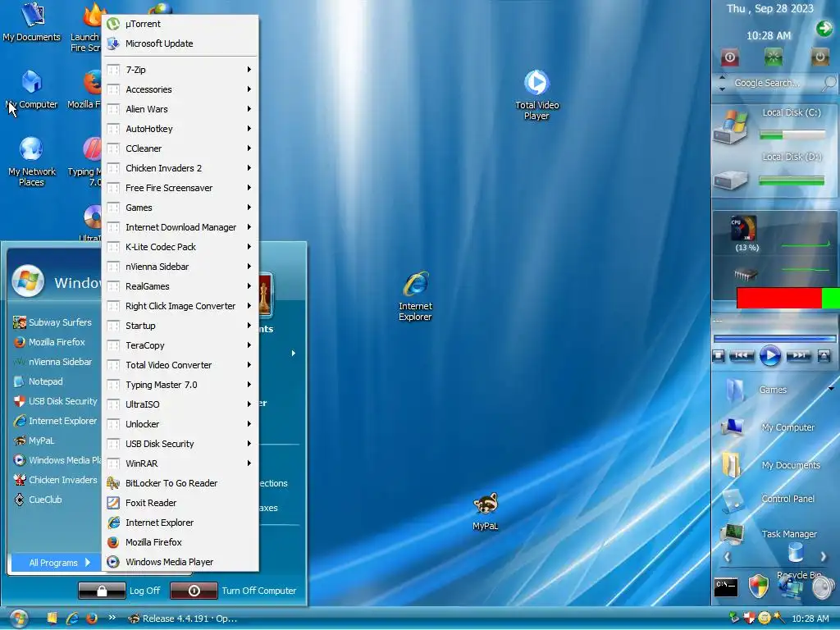The image size is (840, 630).
Task: Expand the Startup folder
Action: pos(180,326)
